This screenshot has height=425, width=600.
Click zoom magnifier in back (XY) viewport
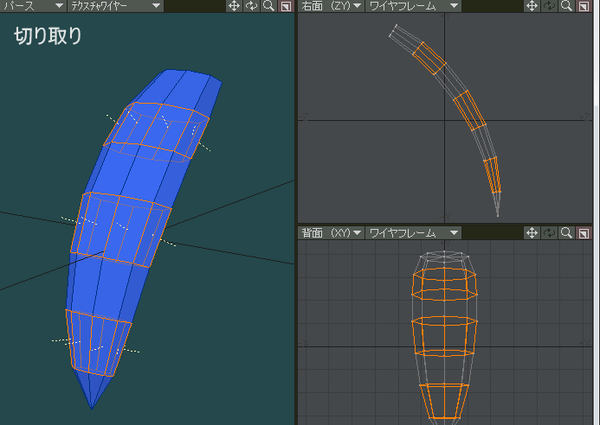pyautogui.click(x=566, y=233)
